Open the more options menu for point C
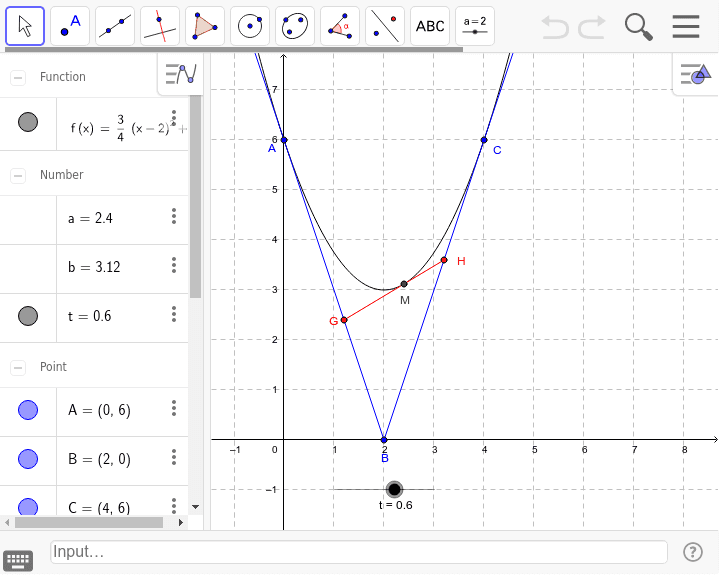 174,505
